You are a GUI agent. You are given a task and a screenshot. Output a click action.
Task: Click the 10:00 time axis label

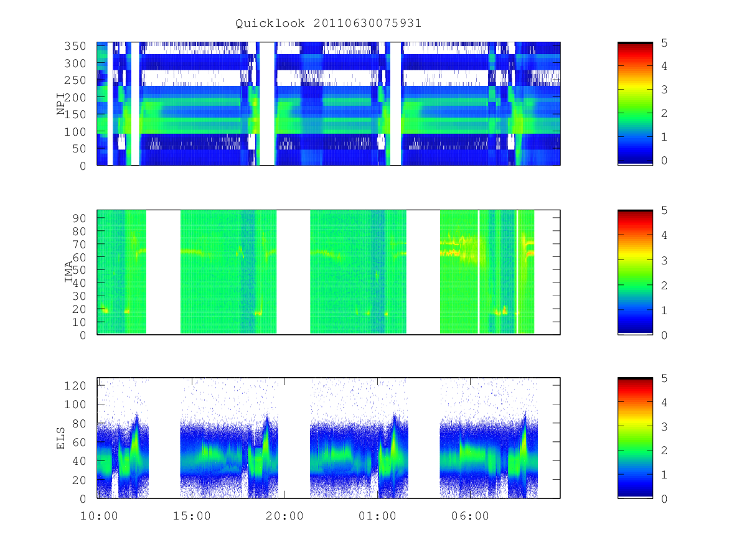pyautogui.click(x=100, y=516)
